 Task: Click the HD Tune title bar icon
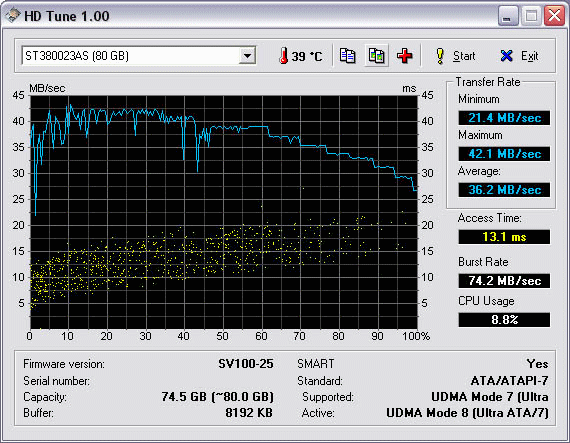[x=12, y=16]
